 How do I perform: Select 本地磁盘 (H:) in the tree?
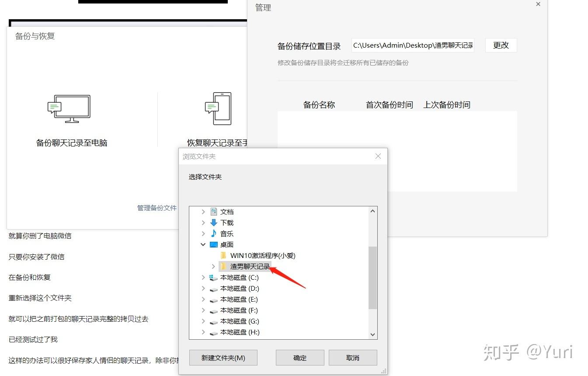point(240,332)
